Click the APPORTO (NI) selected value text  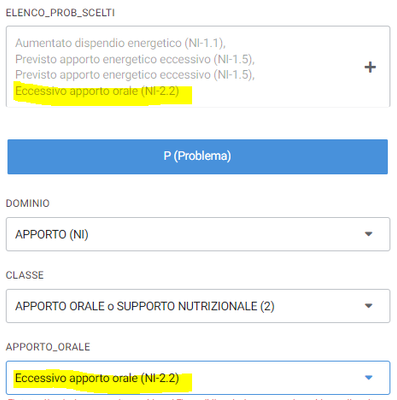pos(52,234)
